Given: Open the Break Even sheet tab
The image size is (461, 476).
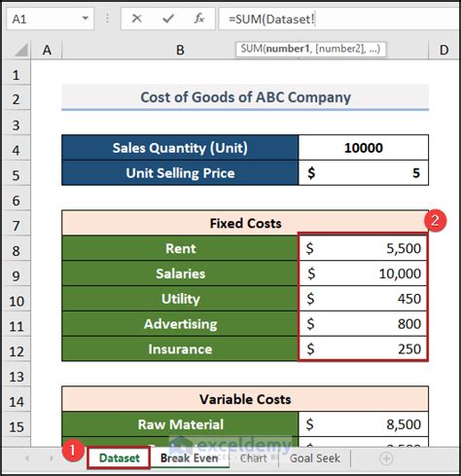Looking at the screenshot, I should pos(190,458).
